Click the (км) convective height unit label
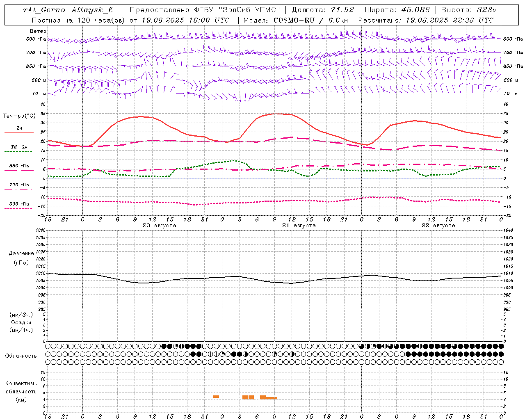Image resolution: width=525 pixels, height=420 pixels. (x=21, y=399)
